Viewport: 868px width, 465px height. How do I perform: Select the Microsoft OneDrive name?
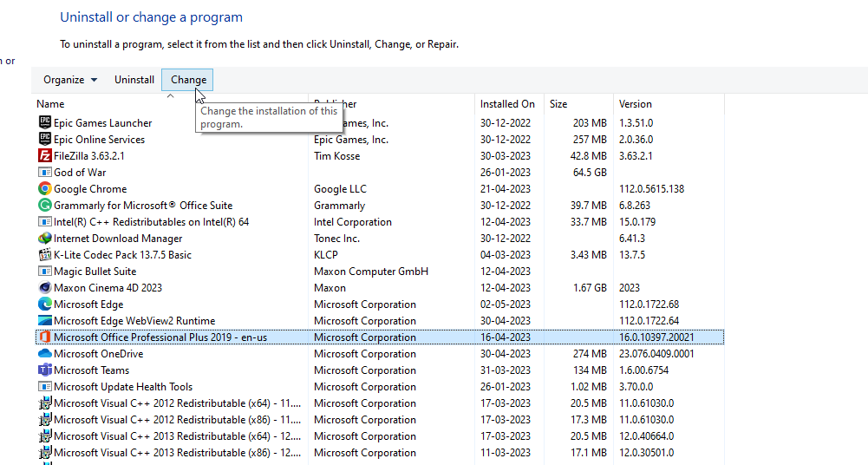click(99, 354)
